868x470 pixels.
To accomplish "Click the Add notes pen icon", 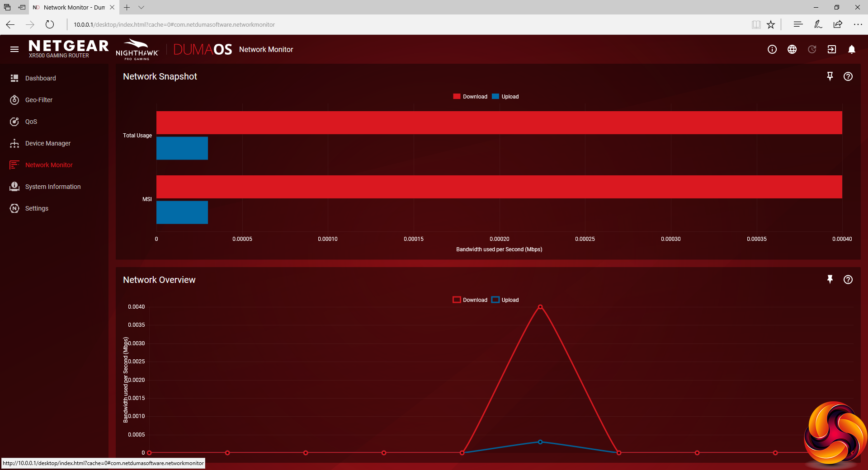I will (818, 24).
